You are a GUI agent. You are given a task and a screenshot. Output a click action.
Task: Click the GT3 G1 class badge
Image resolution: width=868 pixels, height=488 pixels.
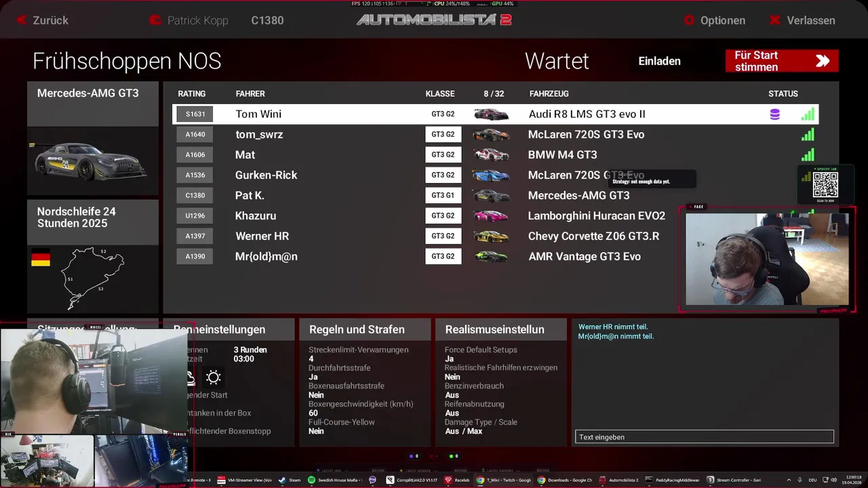pos(443,195)
